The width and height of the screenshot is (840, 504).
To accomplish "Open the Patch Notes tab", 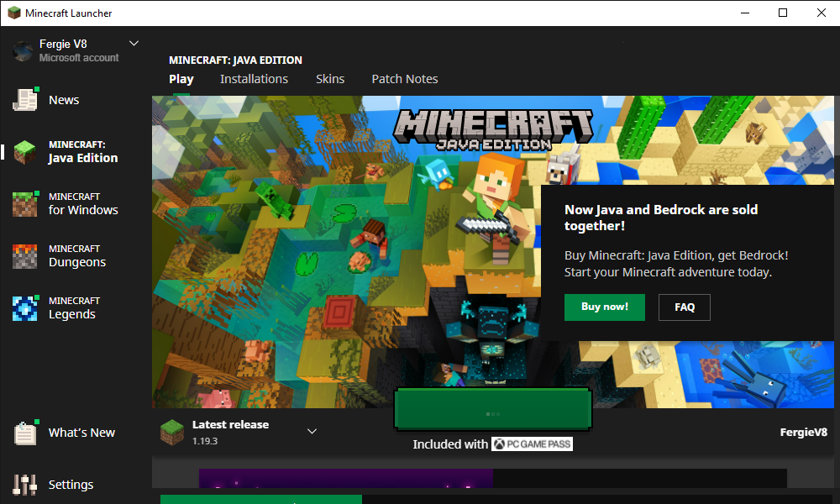I will [x=405, y=79].
